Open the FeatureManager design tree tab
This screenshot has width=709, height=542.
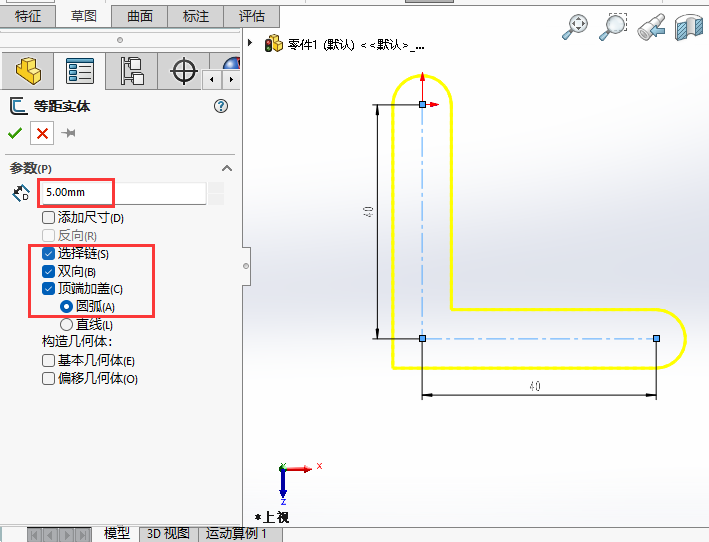(x=28, y=71)
